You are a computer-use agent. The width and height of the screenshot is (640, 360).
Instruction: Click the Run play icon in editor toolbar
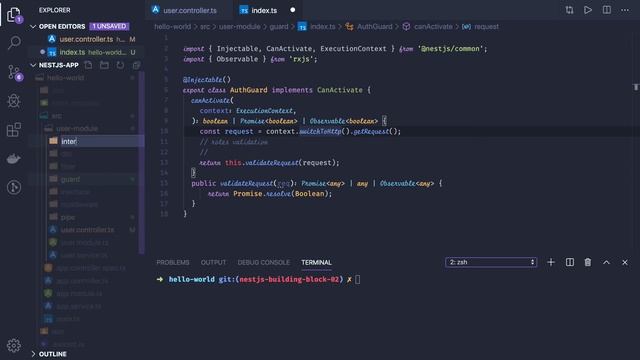click(x=588, y=10)
